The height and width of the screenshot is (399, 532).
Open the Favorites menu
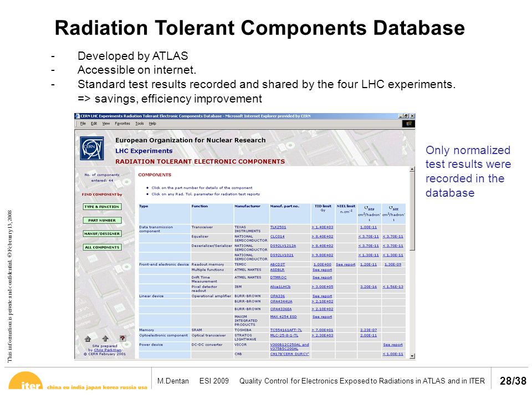(x=122, y=124)
